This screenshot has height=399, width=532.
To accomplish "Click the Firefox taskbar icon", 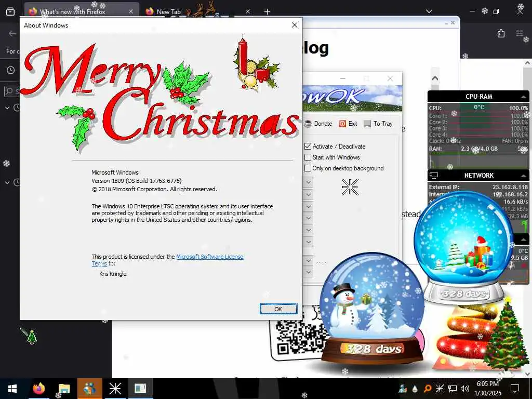I will pos(38,389).
